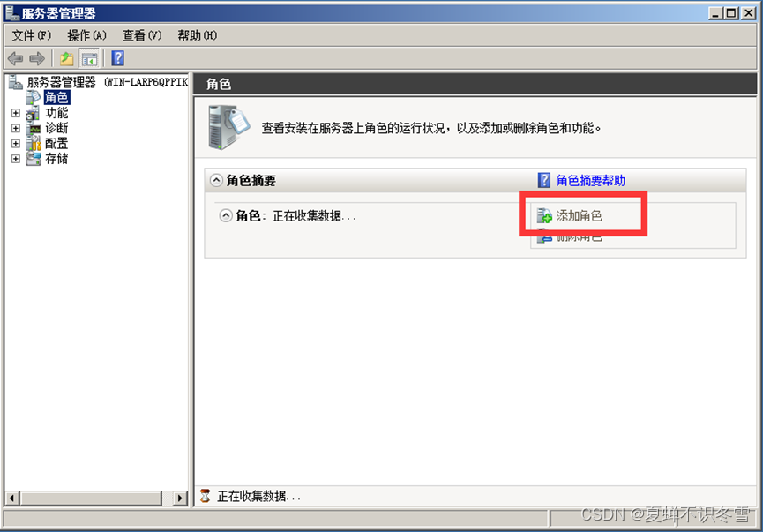Open the 查看(V) menu
This screenshot has width=763, height=532.
[142, 35]
